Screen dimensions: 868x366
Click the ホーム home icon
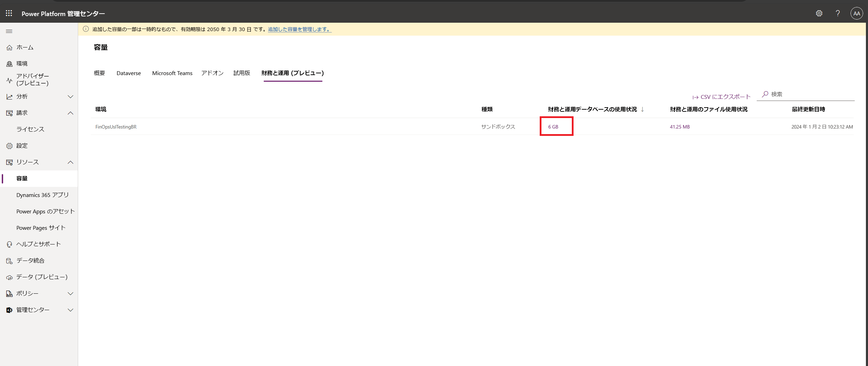(x=9, y=47)
